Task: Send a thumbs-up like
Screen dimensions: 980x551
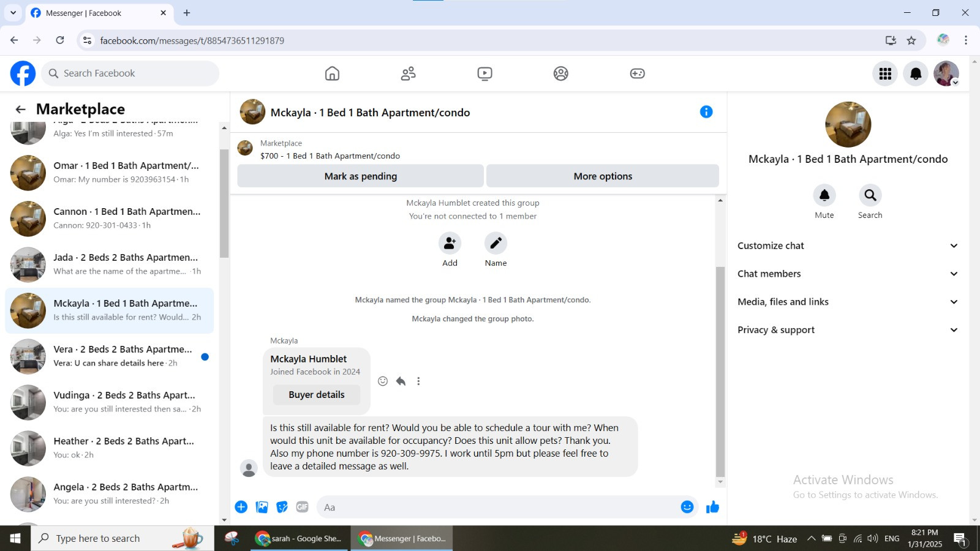Action: (712, 507)
